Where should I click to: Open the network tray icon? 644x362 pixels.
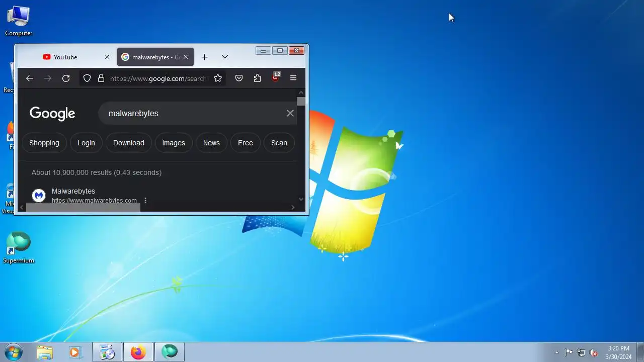pos(581,352)
